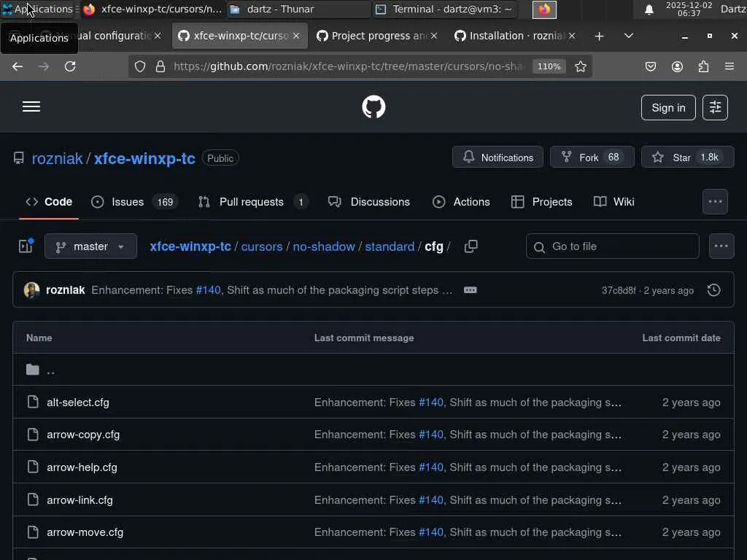Go back with the browser back arrow
Image resolution: width=747 pixels, height=560 pixels.
[x=18, y=66]
